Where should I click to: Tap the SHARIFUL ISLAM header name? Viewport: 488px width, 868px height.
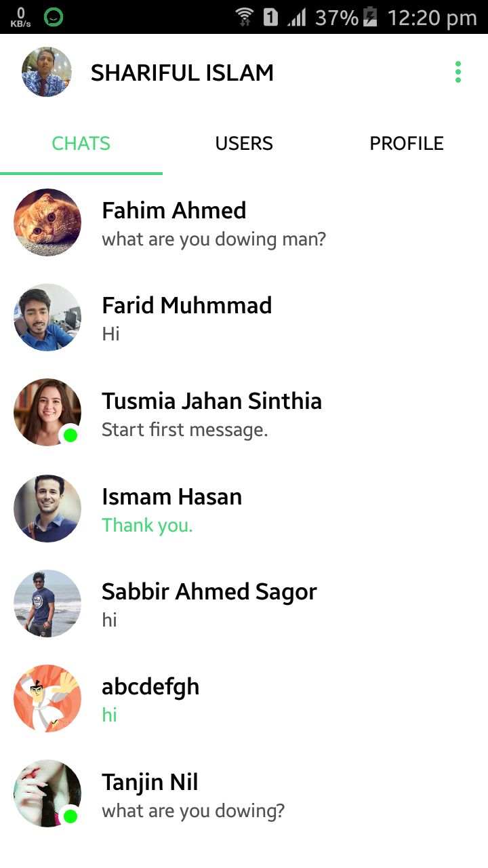point(182,73)
